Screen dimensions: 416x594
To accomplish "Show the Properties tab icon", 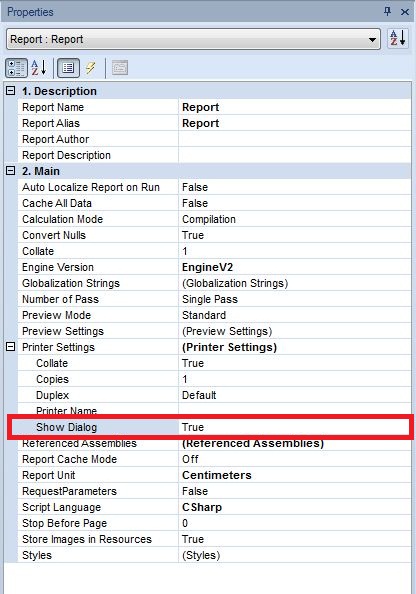I will coord(68,68).
